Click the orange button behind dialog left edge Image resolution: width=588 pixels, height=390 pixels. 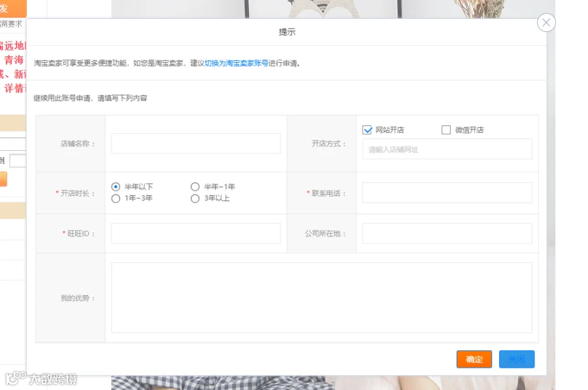[3, 179]
